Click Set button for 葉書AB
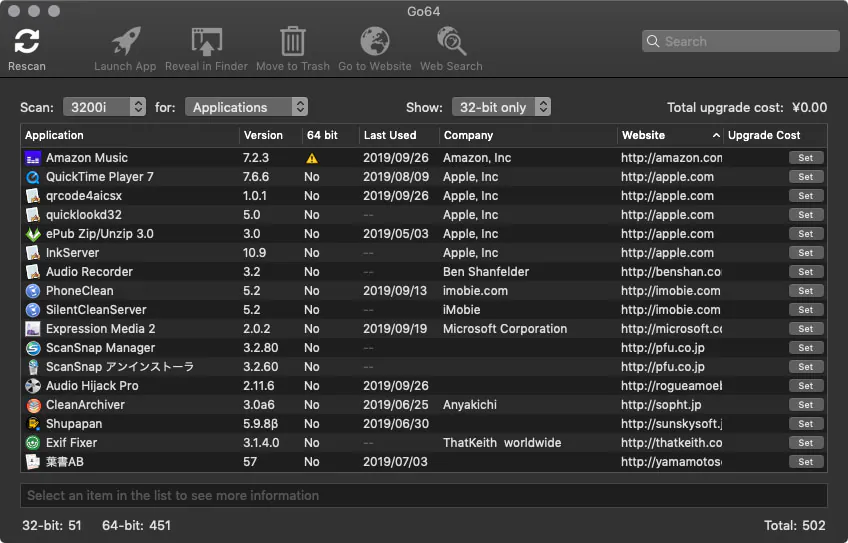 pos(806,462)
